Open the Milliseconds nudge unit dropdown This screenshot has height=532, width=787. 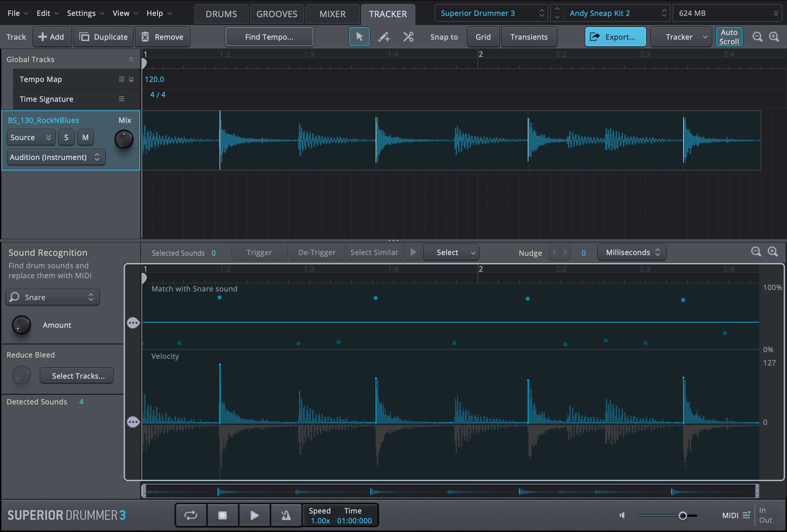pyautogui.click(x=632, y=252)
